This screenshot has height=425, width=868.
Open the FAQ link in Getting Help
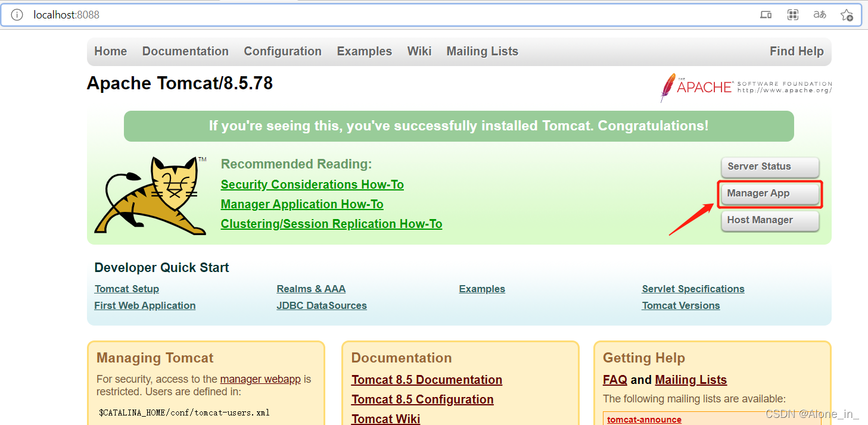pyautogui.click(x=615, y=380)
